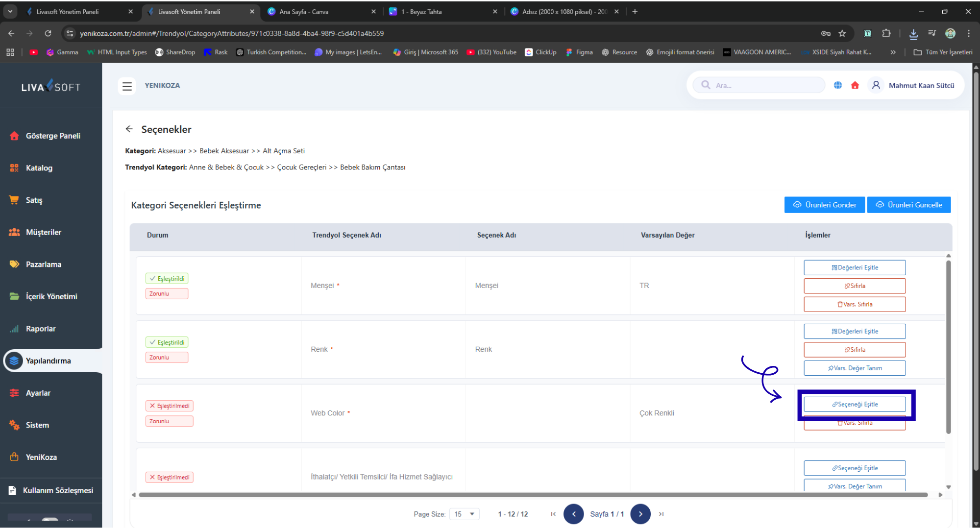
Task: Open the tab search dropdown arrow
Action: point(10,11)
